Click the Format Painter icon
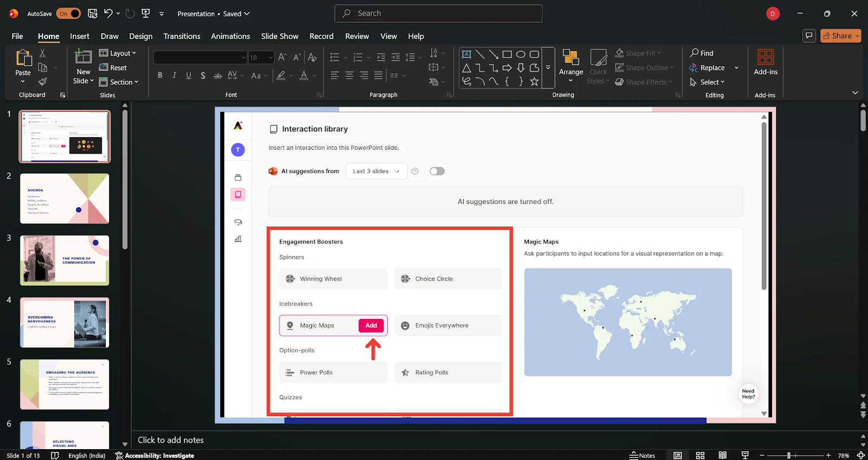This screenshot has height=460, width=868. click(x=42, y=82)
